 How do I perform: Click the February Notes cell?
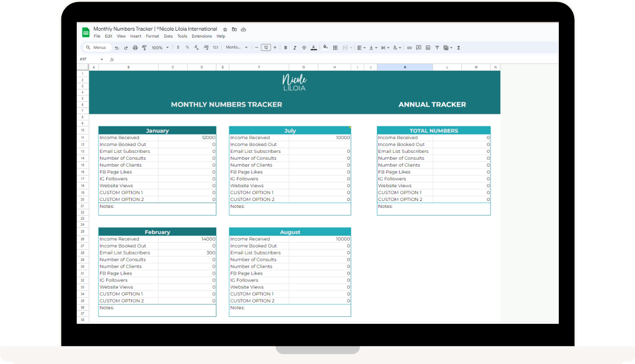(x=157, y=311)
